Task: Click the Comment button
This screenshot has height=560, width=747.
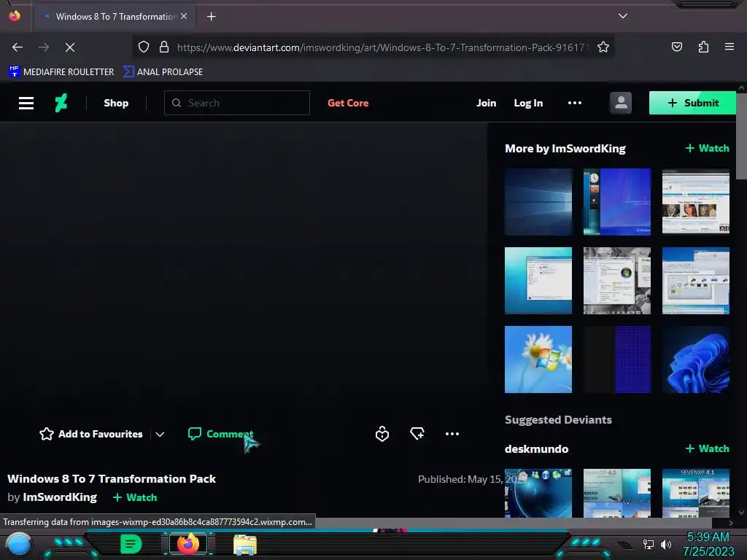Action: tap(220, 434)
